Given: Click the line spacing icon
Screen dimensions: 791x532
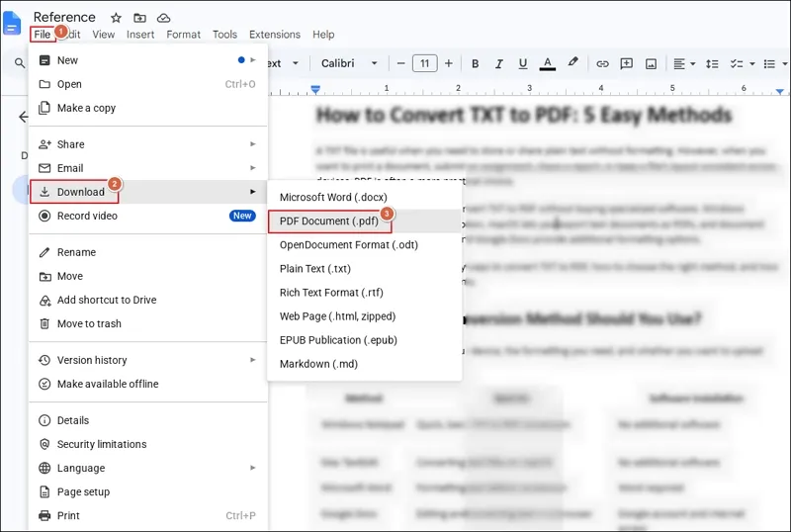Looking at the screenshot, I should coord(712,63).
